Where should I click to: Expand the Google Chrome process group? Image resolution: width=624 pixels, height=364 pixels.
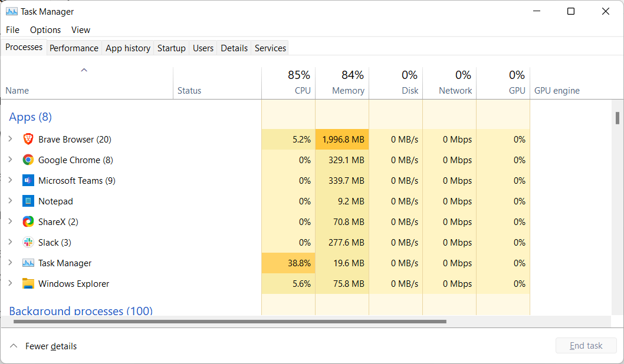pyautogui.click(x=11, y=160)
